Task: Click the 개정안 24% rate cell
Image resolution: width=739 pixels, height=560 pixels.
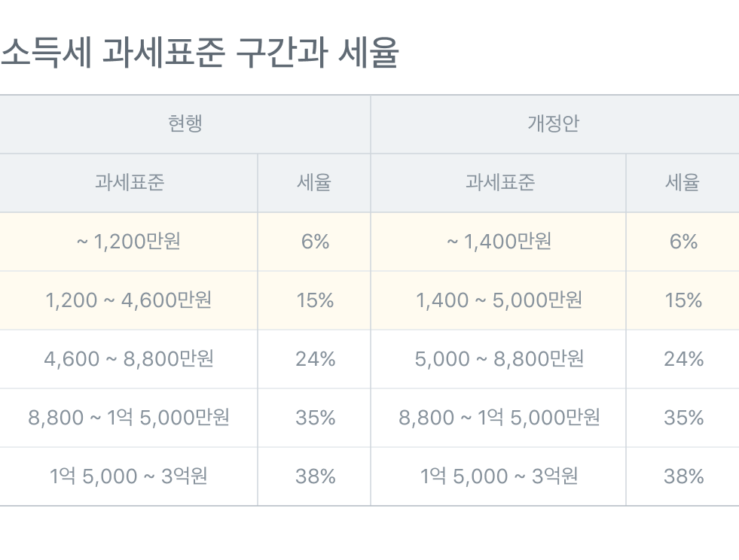Action: click(x=683, y=359)
